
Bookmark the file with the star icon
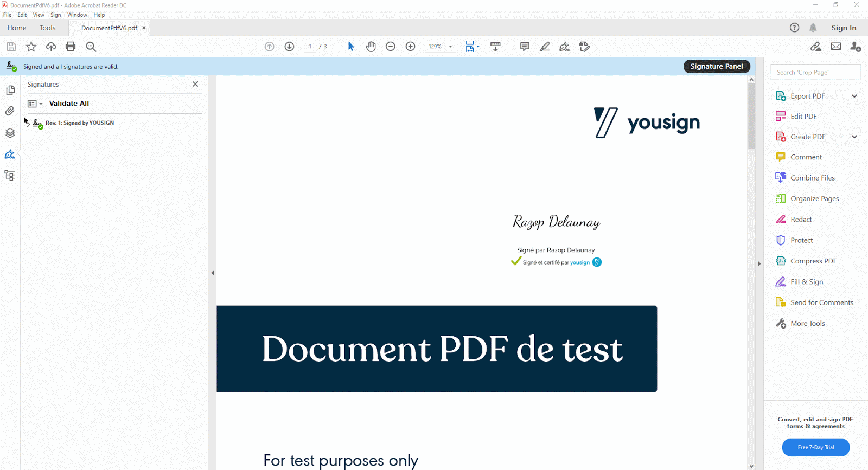31,47
